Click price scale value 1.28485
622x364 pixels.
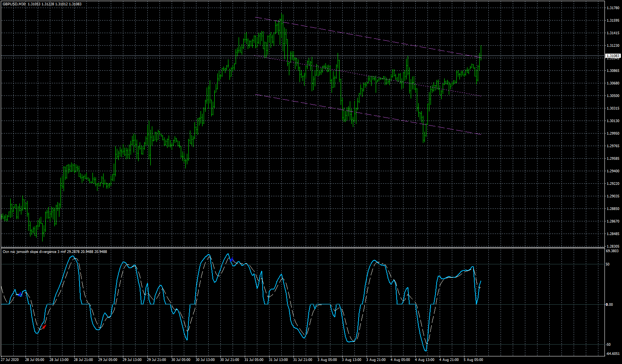612,234
